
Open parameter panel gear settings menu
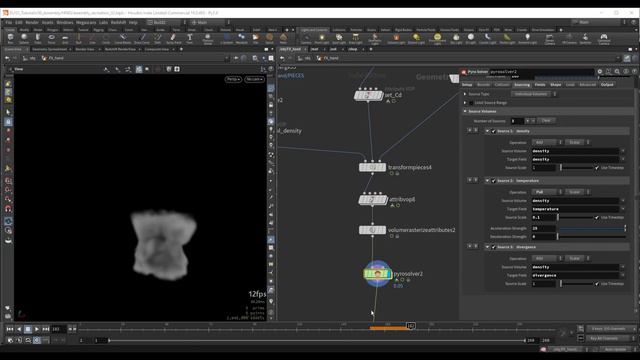(x=600, y=71)
